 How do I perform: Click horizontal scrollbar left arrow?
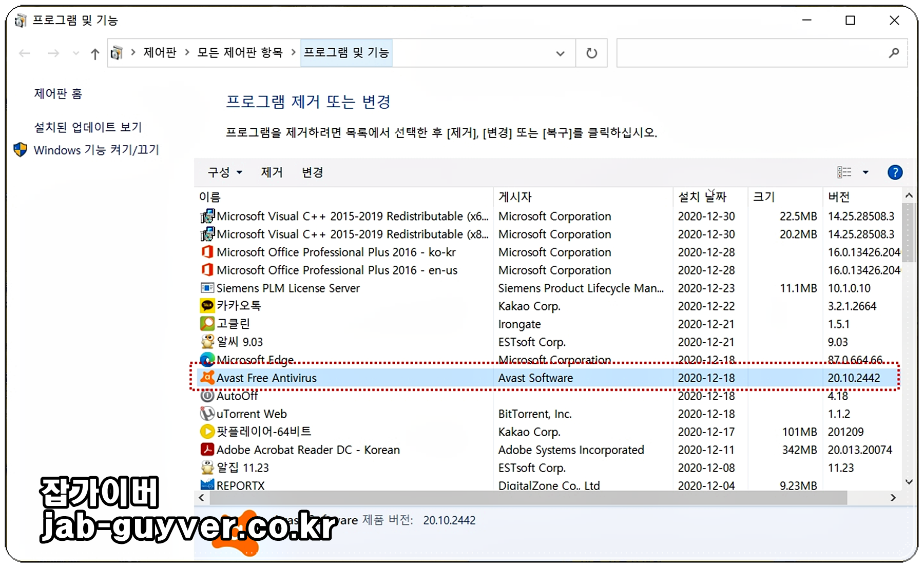click(201, 498)
